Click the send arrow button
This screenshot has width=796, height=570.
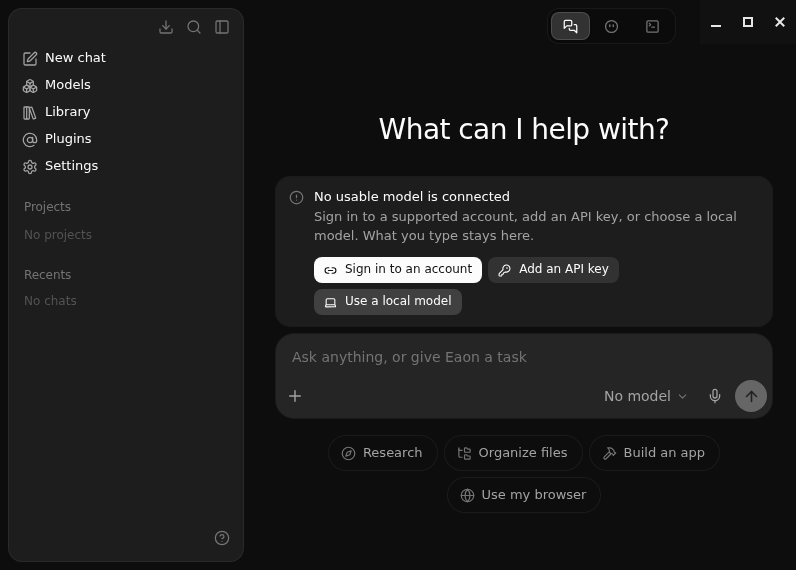tap(751, 396)
